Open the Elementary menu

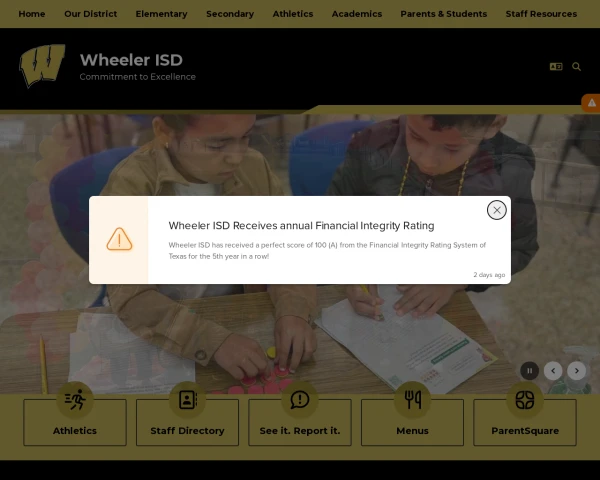[x=161, y=14]
